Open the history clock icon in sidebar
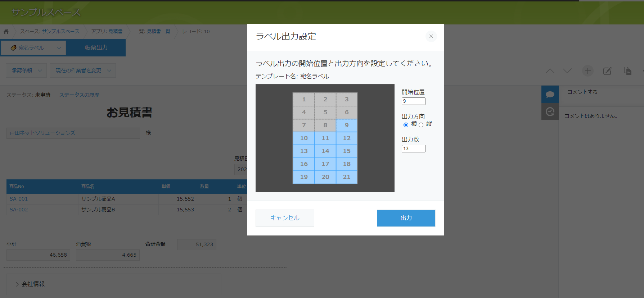 tap(550, 112)
